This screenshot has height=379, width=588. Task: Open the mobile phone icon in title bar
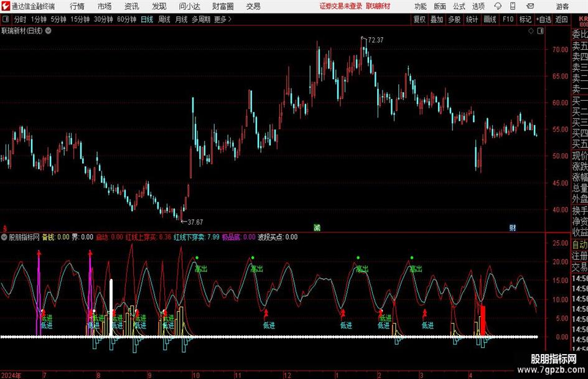click(x=513, y=6)
